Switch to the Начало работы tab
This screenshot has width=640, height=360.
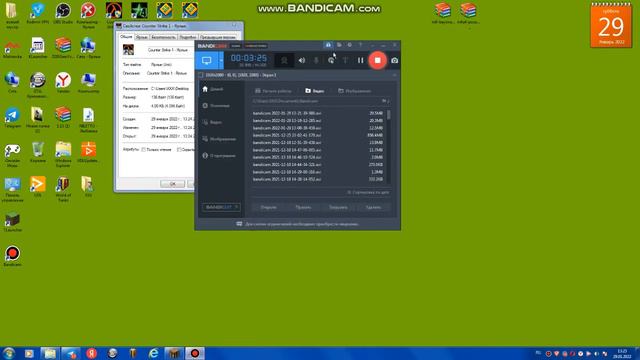point(273,91)
